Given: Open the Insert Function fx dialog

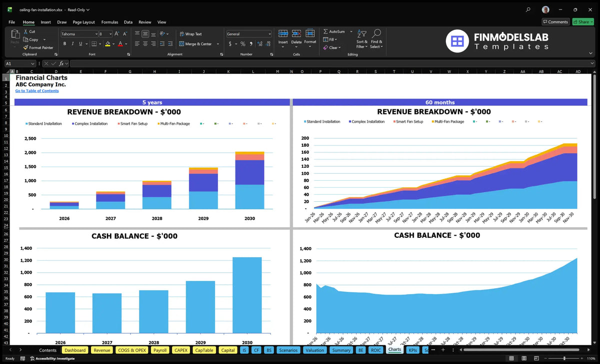Looking at the screenshot, I should click(61, 64).
